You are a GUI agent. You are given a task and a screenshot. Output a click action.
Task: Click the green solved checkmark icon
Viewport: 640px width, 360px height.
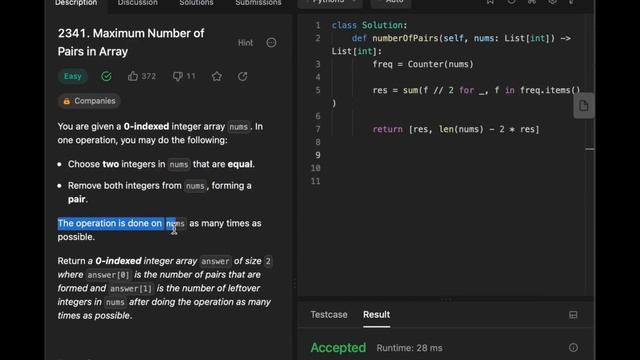click(107, 76)
